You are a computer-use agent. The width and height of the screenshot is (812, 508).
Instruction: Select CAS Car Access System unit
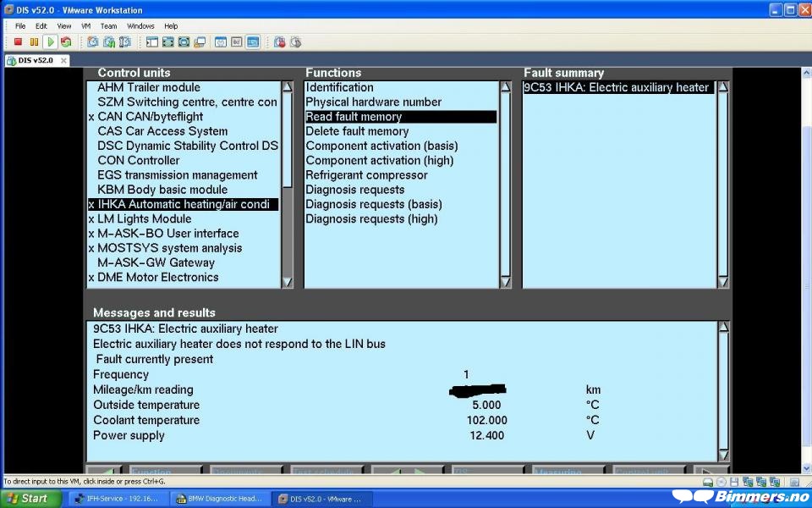pyautogui.click(x=162, y=131)
